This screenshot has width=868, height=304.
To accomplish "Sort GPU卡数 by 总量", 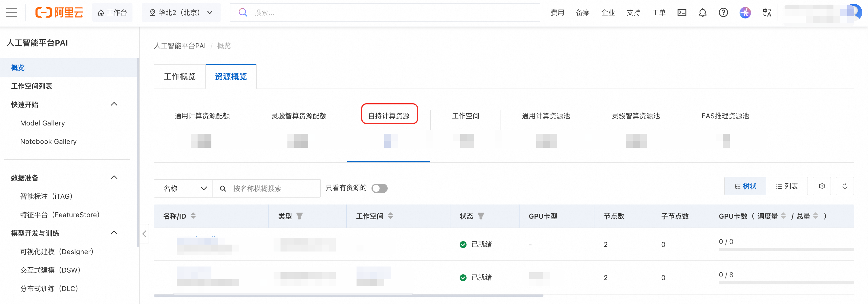I will (815, 216).
